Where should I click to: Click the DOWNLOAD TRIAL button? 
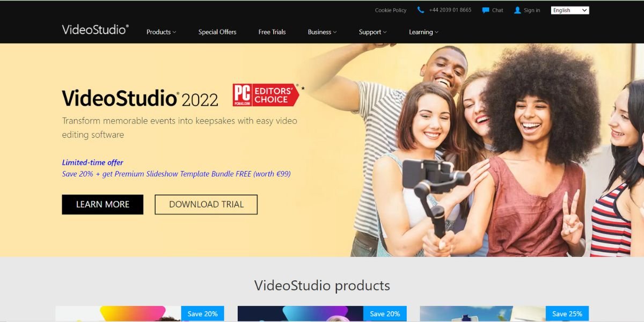pyautogui.click(x=206, y=204)
